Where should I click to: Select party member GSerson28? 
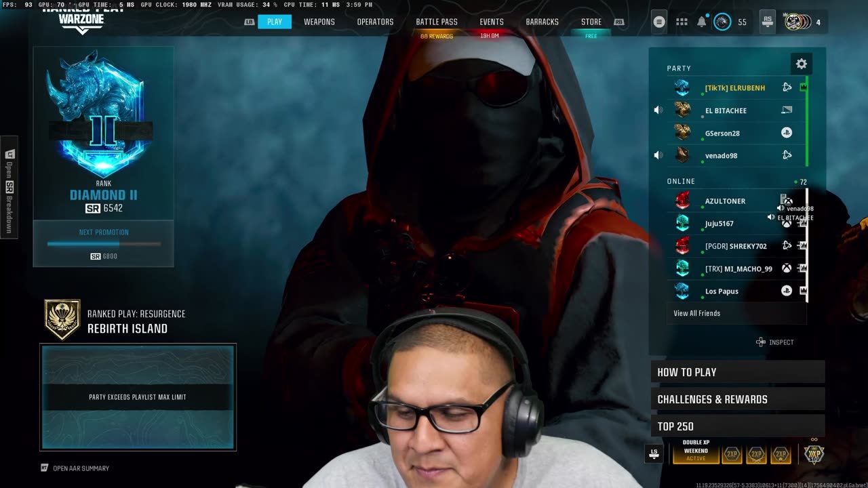737,133
